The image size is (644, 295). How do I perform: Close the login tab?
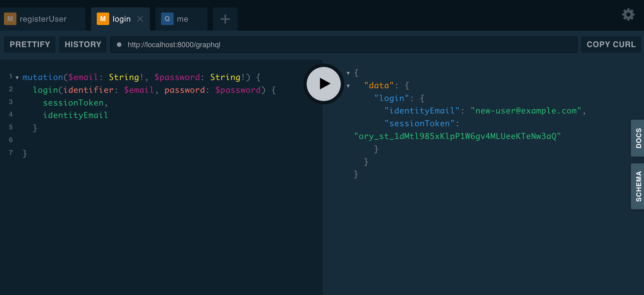140,18
